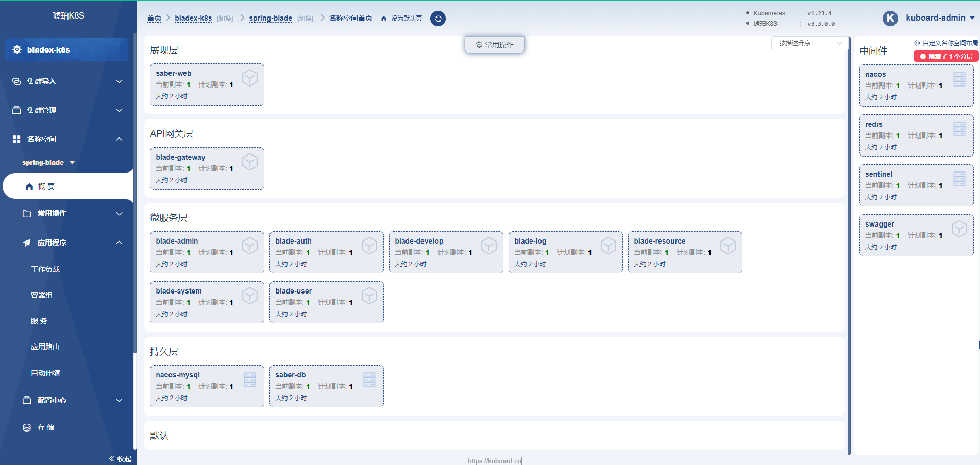Image resolution: width=980 pixels, height=465 pixels.
Task: Open the saber-web deployment cube icon
Action: tap(250, 77)
